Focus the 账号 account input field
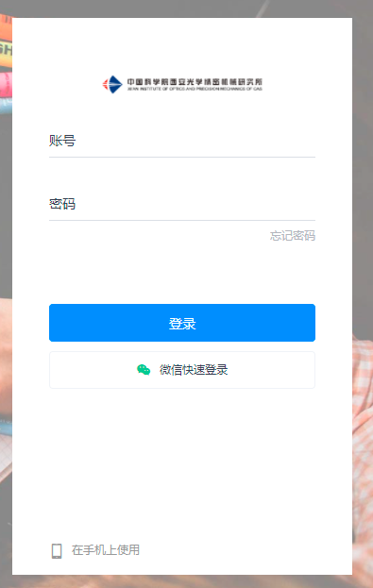 pos(182,141)
